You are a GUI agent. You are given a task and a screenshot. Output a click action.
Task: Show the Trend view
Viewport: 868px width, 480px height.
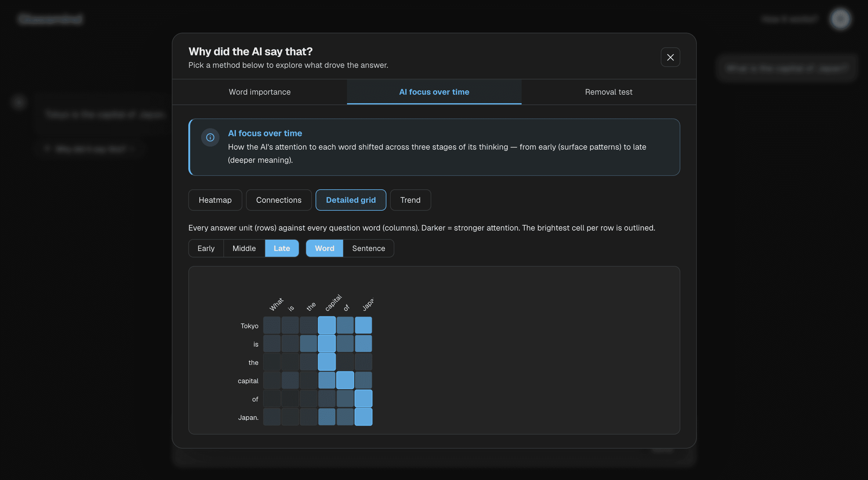tap(410, 200)
